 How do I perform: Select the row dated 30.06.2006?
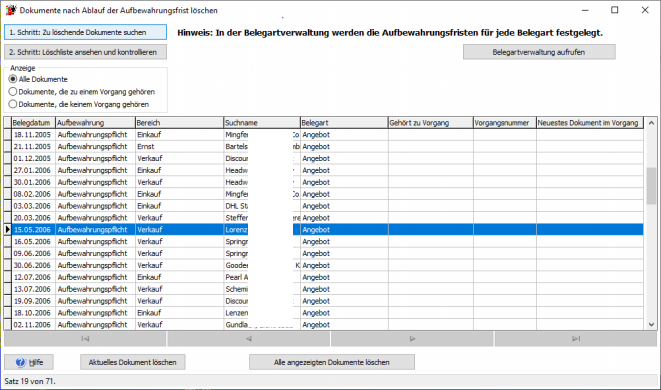pos(323,265)
